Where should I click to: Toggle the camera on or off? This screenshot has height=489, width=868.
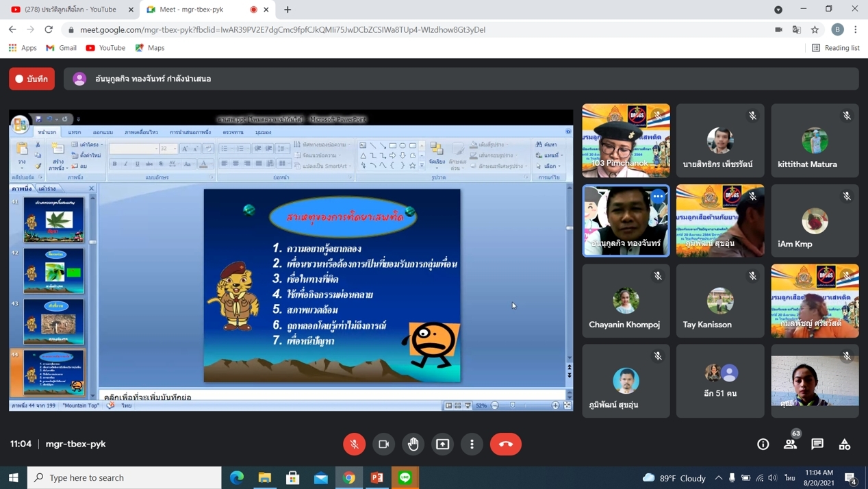[x=384, y=444]
